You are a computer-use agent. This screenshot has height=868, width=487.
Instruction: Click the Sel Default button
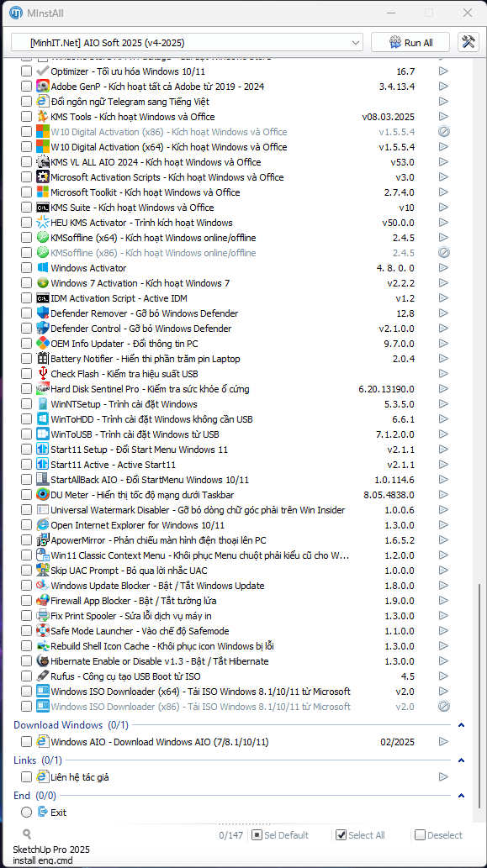279,835
